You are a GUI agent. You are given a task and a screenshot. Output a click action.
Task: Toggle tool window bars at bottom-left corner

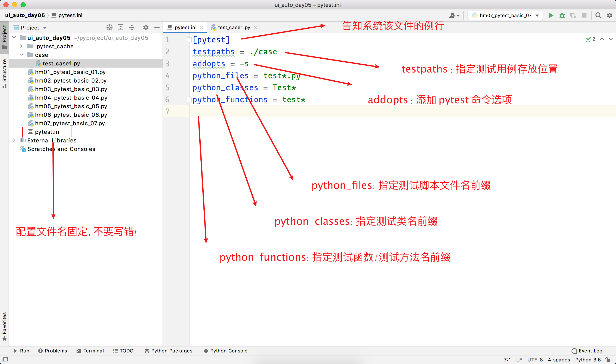tap(5, 360)
